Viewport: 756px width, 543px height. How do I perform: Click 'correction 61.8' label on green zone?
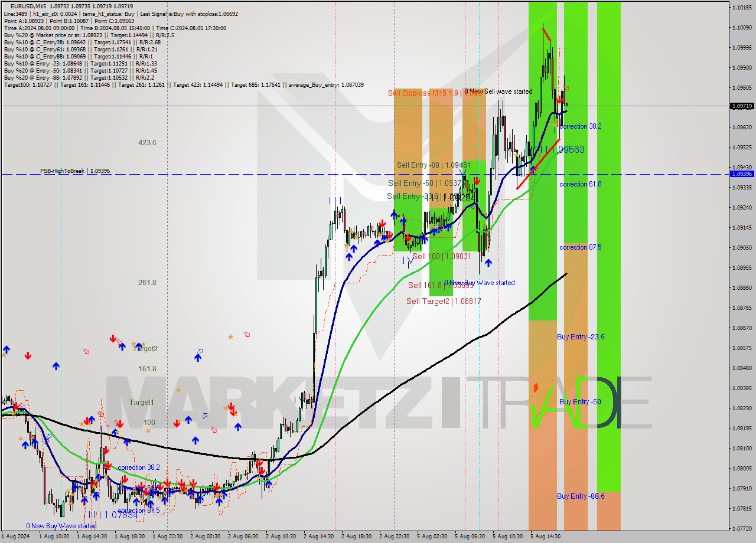tap(581, 184)
